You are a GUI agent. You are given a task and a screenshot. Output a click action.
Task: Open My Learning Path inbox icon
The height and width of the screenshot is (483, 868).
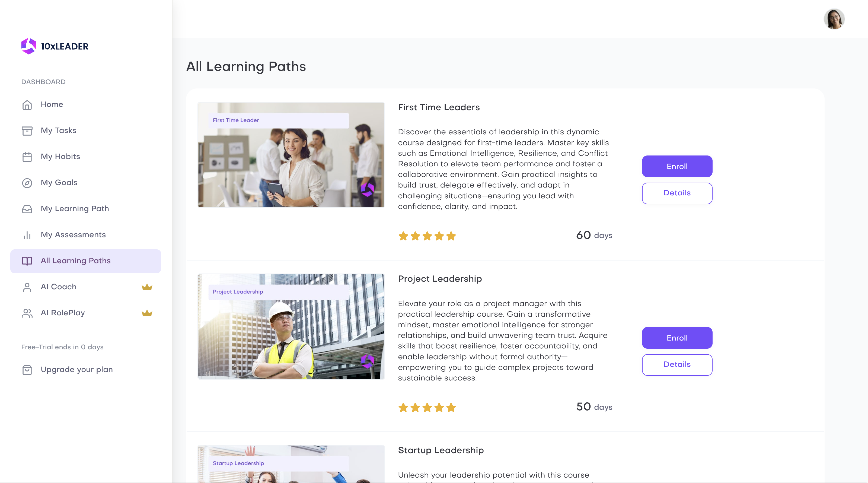point(27,209)
